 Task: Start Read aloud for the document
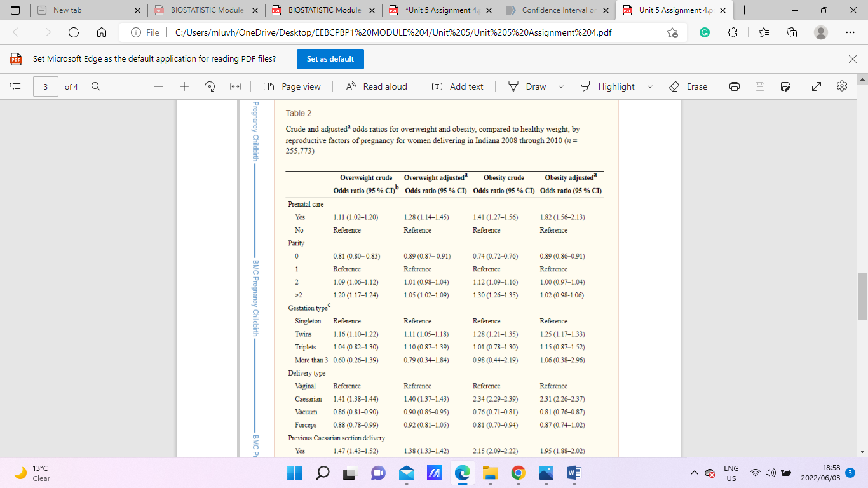[x=376, y=86]
